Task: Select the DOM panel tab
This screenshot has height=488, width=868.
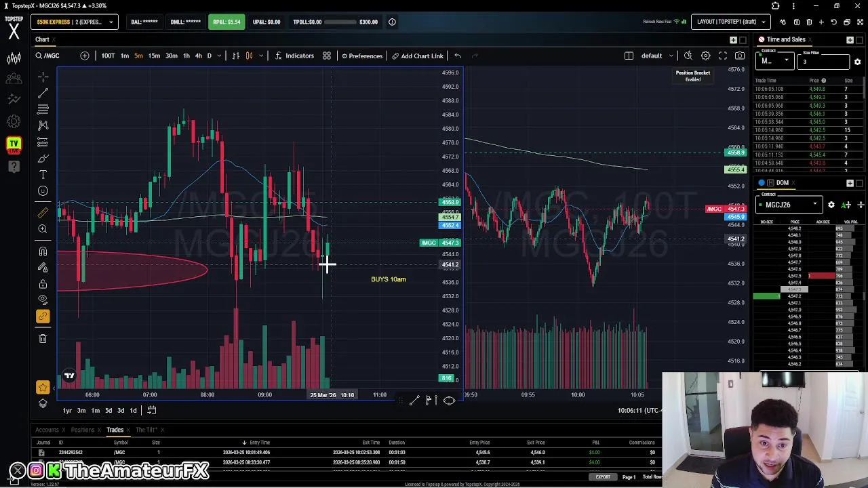Action: point(783,183)
